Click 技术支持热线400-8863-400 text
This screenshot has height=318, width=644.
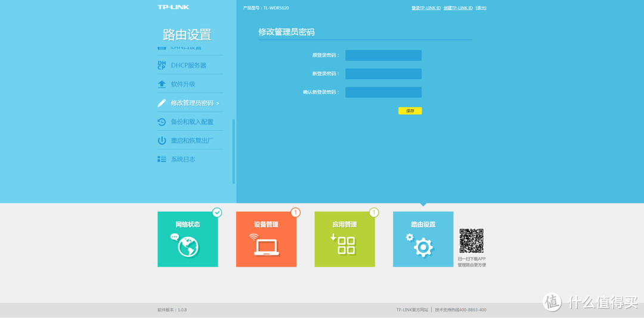pos(461,310)
